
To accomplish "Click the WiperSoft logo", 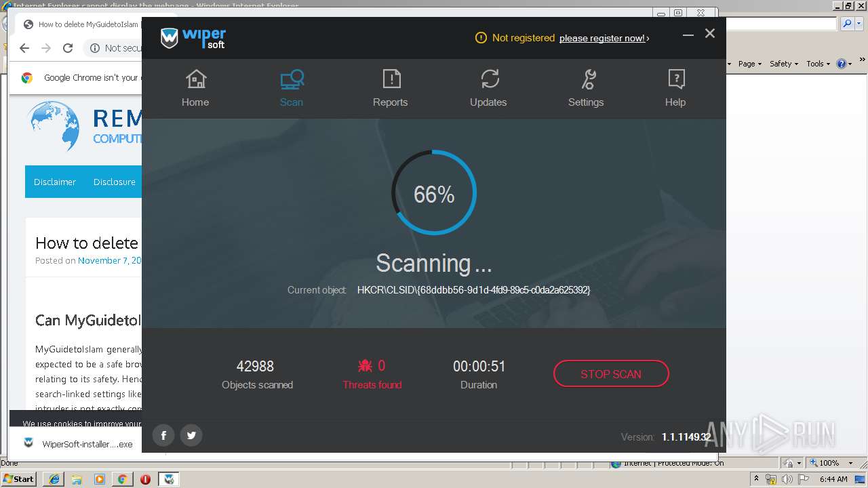I will [x=193, y=38].
